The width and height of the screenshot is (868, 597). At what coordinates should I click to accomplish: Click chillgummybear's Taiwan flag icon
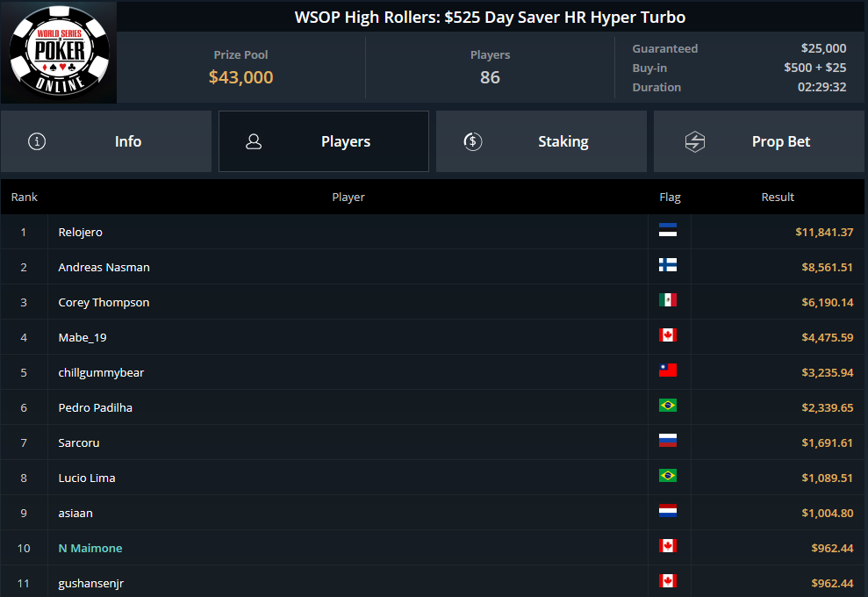(668, 370)
